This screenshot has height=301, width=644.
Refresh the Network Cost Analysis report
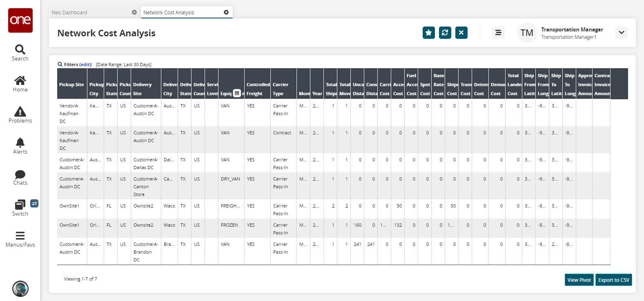(445, 33)
